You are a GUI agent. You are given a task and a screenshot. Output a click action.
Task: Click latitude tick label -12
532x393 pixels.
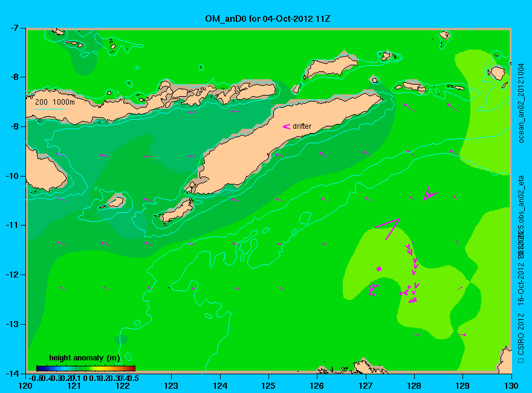[x=11, y=274]
